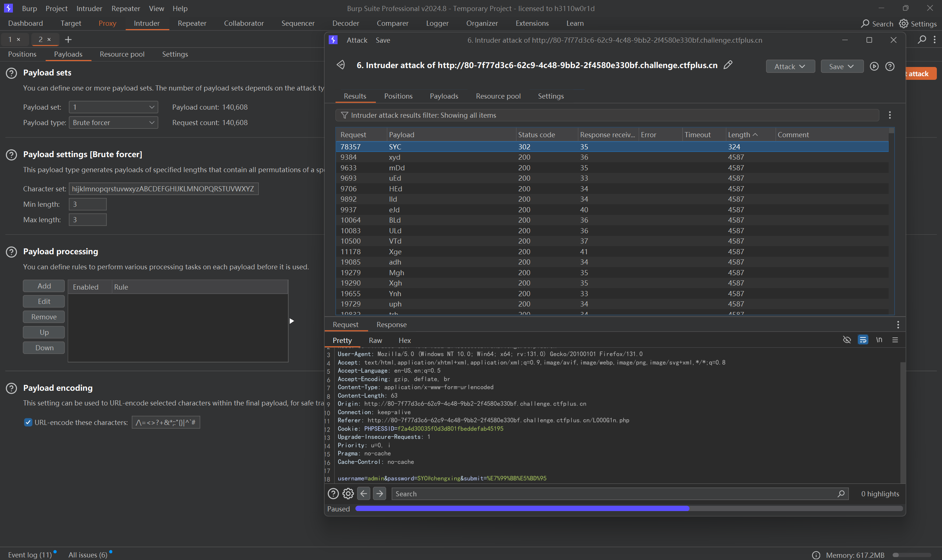
Task: Switch to the Repeater main tab
Action: coord(192,24)
